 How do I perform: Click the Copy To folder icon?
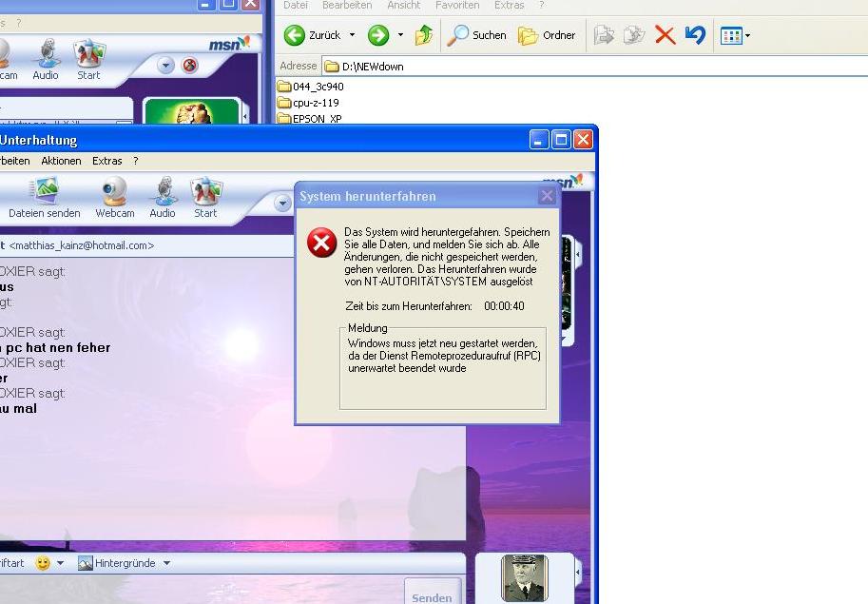click(x=634, y=35)
